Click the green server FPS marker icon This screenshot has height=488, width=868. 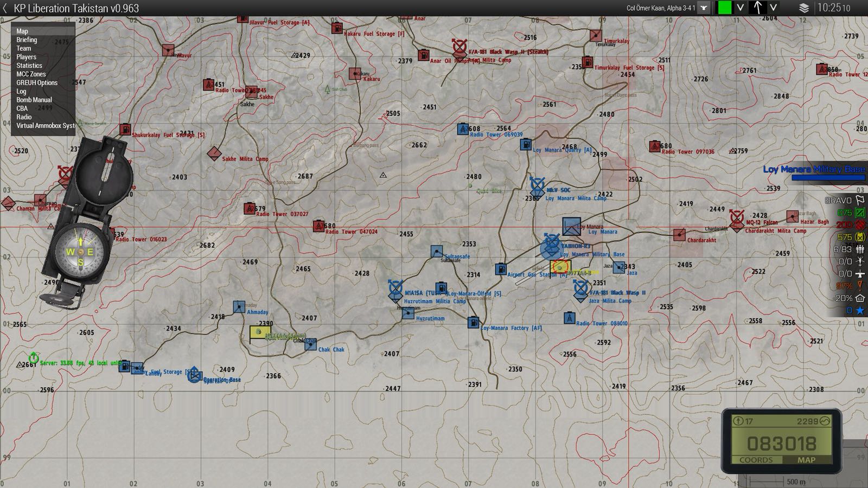point(33,358)
